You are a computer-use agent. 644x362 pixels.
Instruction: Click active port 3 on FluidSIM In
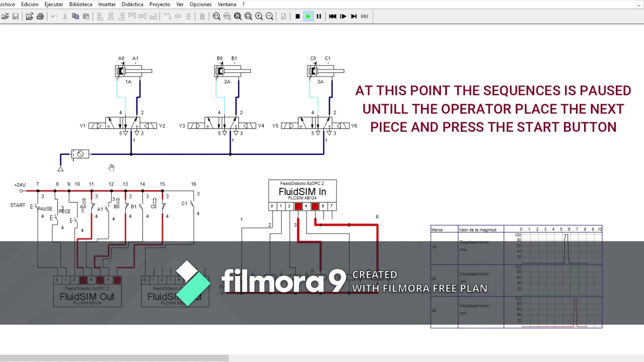coord(298,206)
